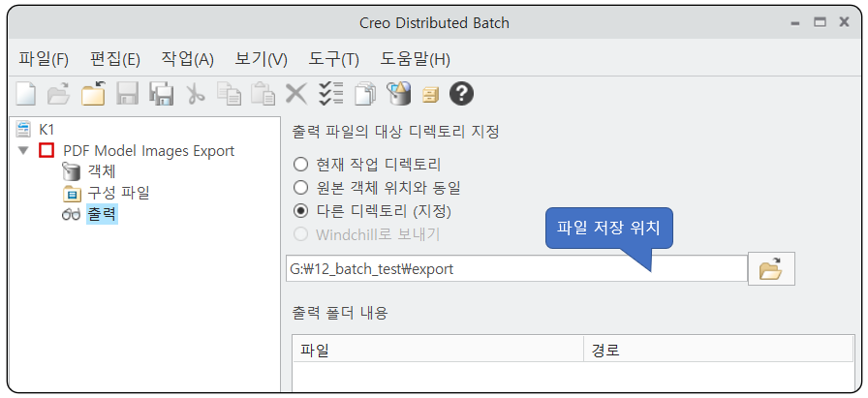The image size is (868, 398).
Task: Select the 객체 tree item
Action: coord(102,171)
